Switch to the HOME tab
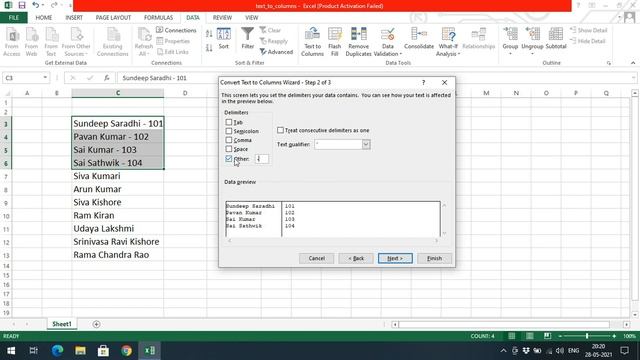 coord(44,18)
